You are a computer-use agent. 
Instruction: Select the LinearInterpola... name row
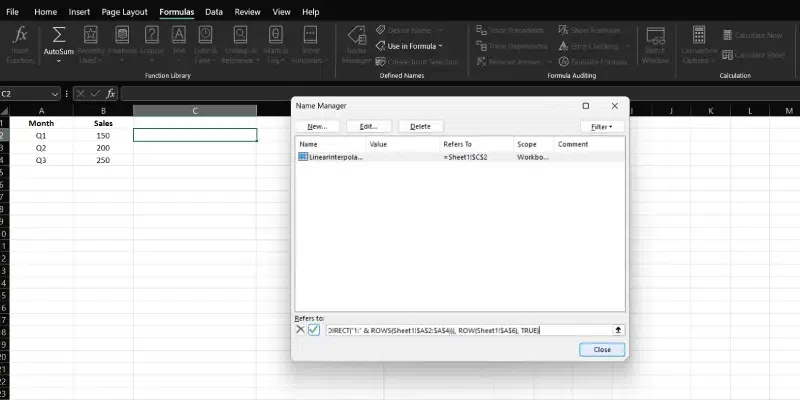460,157
